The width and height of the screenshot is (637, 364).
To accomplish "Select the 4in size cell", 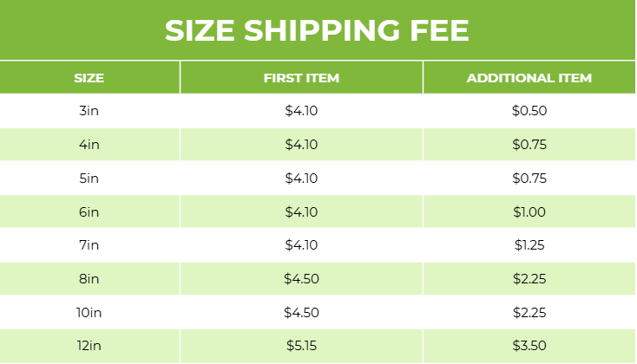I will [x=89, y=145].
